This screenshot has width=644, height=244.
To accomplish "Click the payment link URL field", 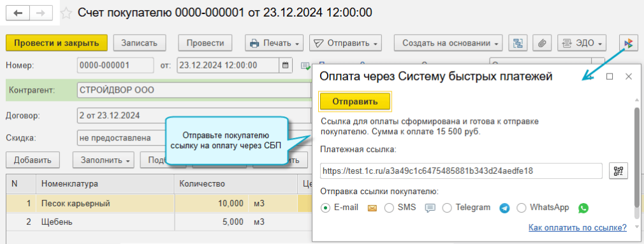I will (461, 171).
